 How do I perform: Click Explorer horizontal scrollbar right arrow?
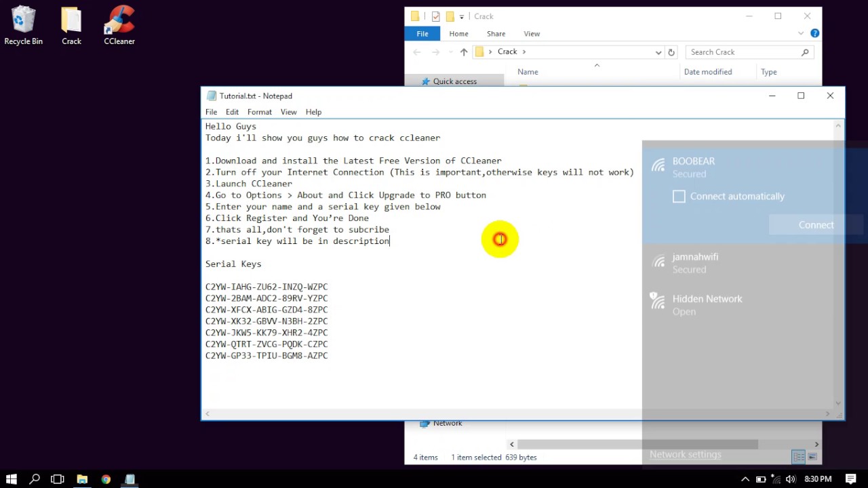click(816, 445)
